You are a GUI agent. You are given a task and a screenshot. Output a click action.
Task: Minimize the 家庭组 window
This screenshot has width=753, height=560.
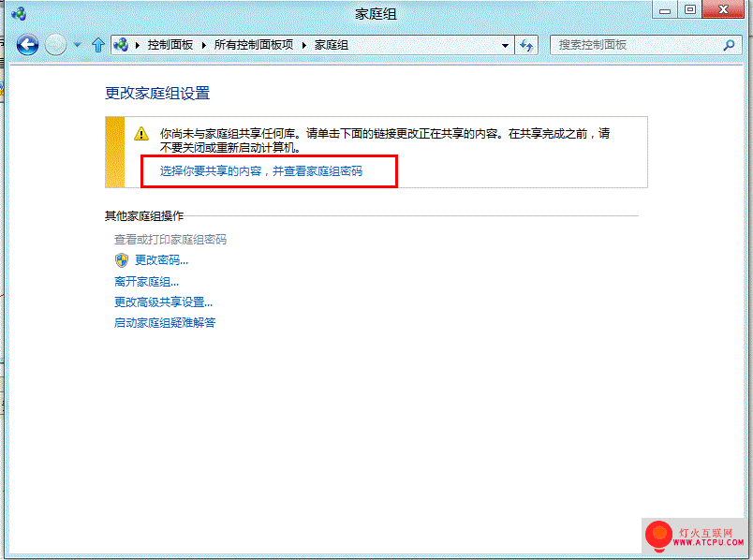pyautogui.click(x=665, y=10)
